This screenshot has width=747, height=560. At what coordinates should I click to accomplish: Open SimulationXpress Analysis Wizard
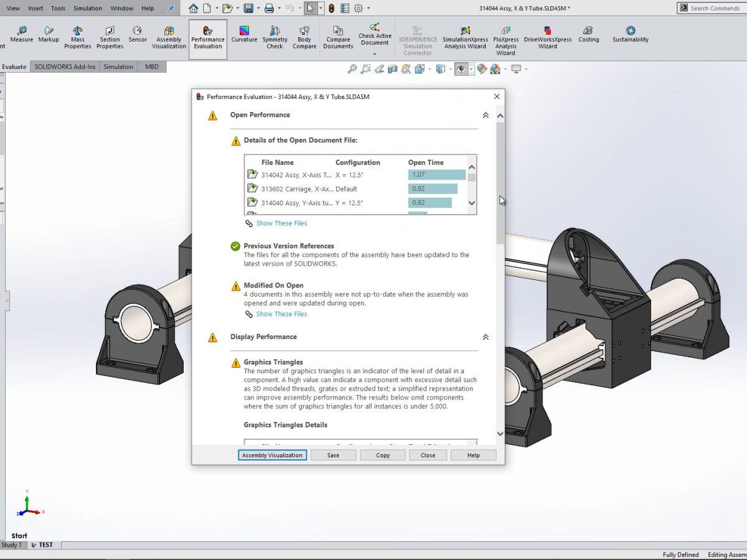(465, 37)
